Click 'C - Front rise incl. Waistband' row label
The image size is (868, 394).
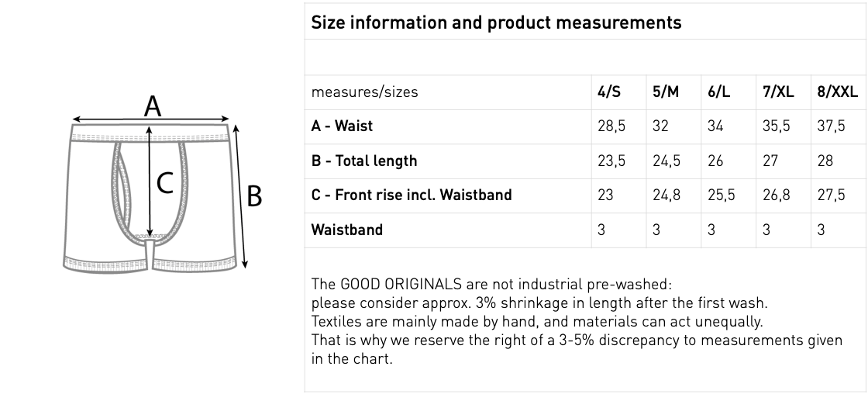(x=412, y=195)
